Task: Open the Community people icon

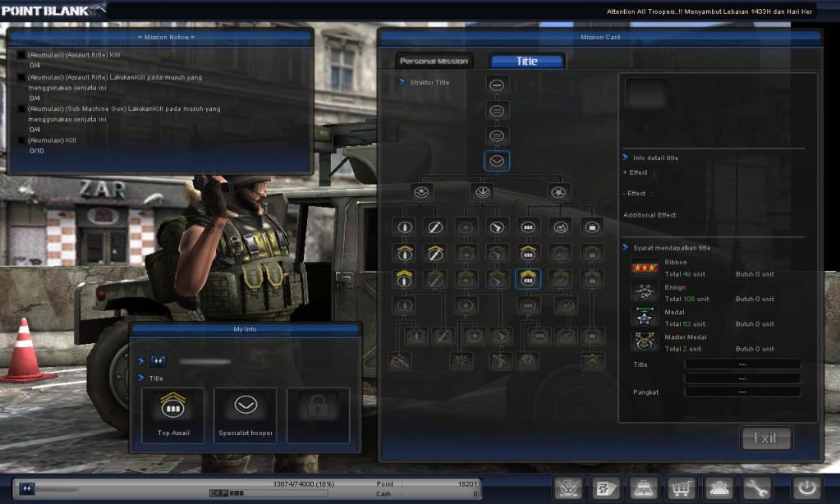Action: (x=718, y=488)
